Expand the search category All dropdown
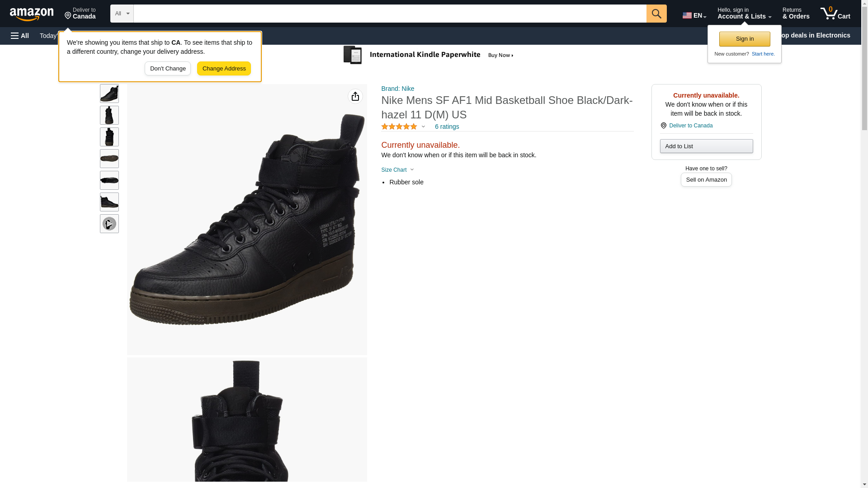The image size is (868, 488). [x=122, y=14]
